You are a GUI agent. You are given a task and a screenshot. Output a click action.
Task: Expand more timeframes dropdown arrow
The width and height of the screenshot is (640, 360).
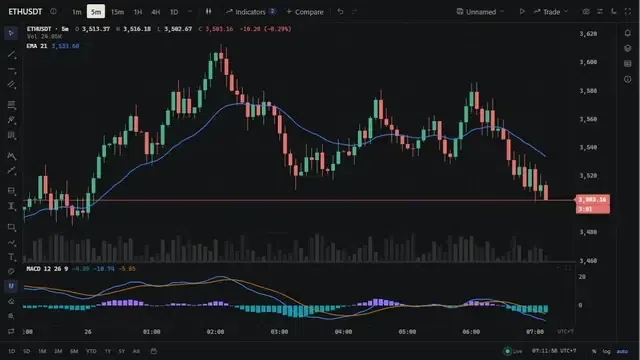point(190,11)
